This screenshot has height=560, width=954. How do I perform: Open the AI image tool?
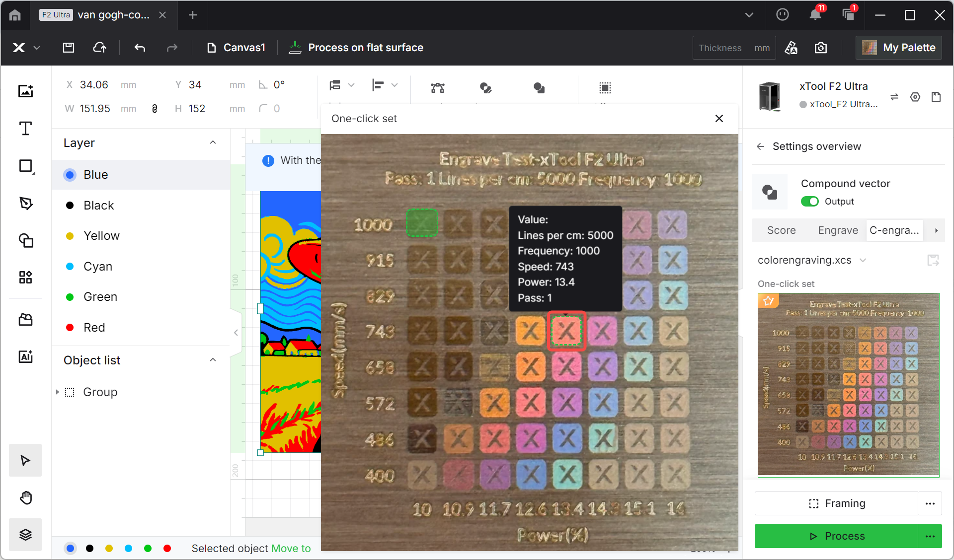pos(26,356)
